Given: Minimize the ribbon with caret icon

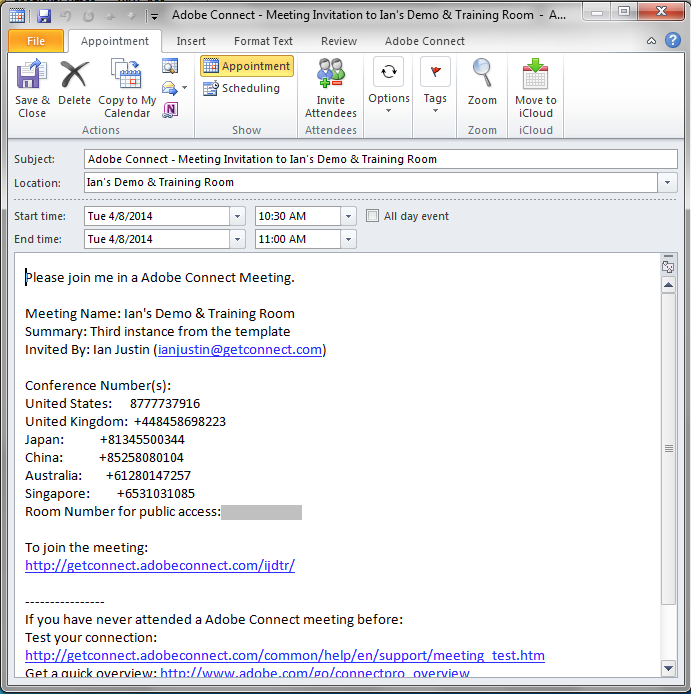Looking at the screenshot, I should point(652,41).
